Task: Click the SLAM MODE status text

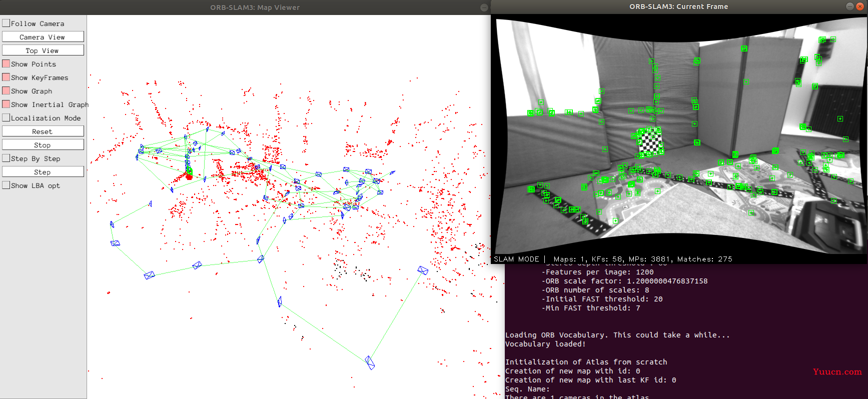Action: [x=516, y=259]
